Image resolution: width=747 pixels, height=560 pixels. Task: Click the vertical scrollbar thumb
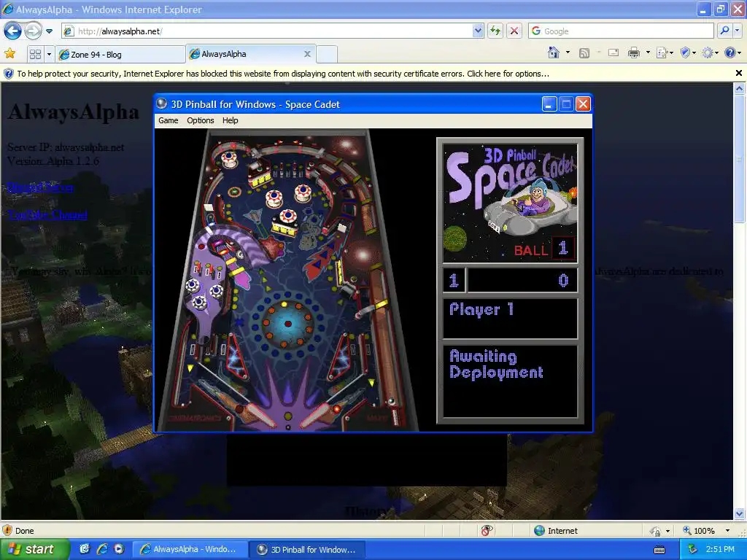(740, 157)
